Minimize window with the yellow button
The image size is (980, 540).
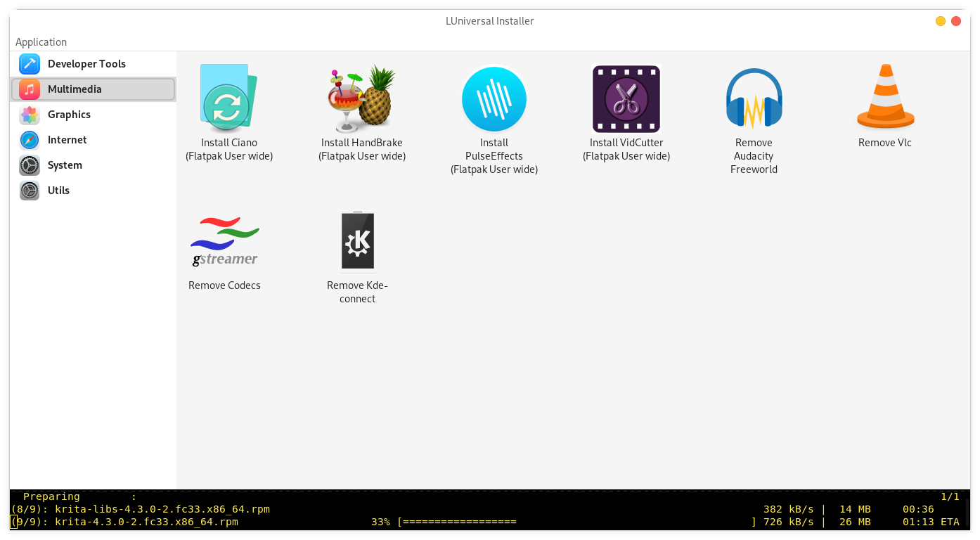[941, 21]
